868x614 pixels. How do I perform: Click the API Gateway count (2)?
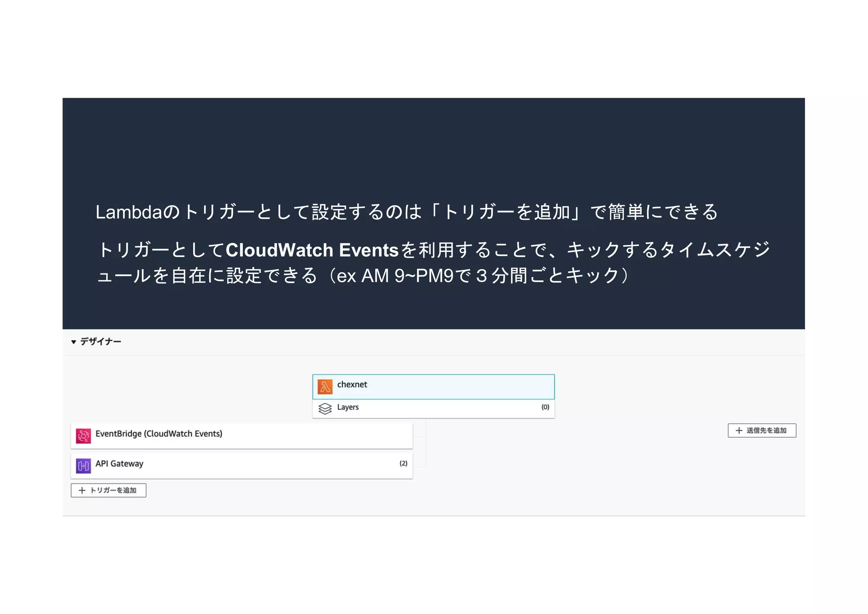(403, 463)
